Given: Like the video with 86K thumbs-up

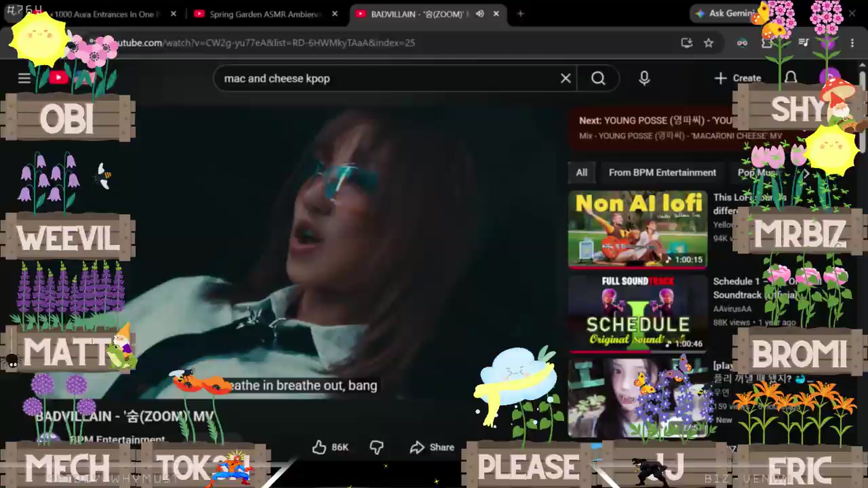Looking at the screenshot, I should point(330,447).
